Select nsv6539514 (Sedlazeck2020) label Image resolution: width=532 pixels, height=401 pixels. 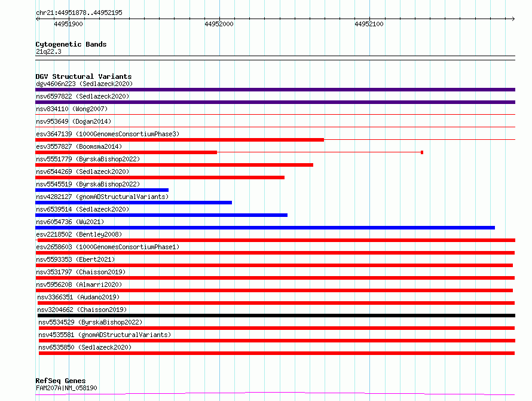pyautogui.click(x=82, y=209)
